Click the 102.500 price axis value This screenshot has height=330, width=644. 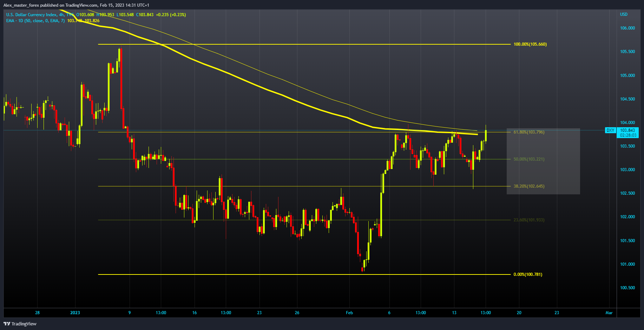tap(627, 193)
